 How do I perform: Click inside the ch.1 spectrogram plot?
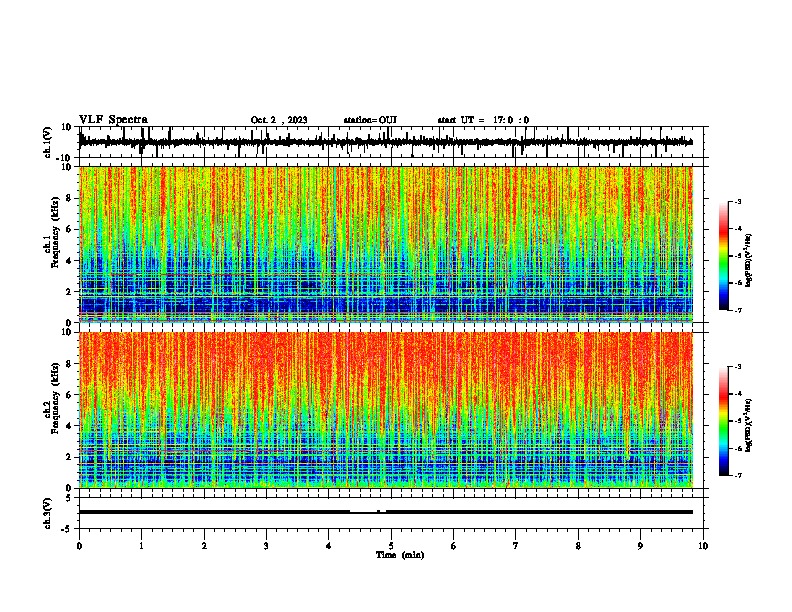point(385,244)
